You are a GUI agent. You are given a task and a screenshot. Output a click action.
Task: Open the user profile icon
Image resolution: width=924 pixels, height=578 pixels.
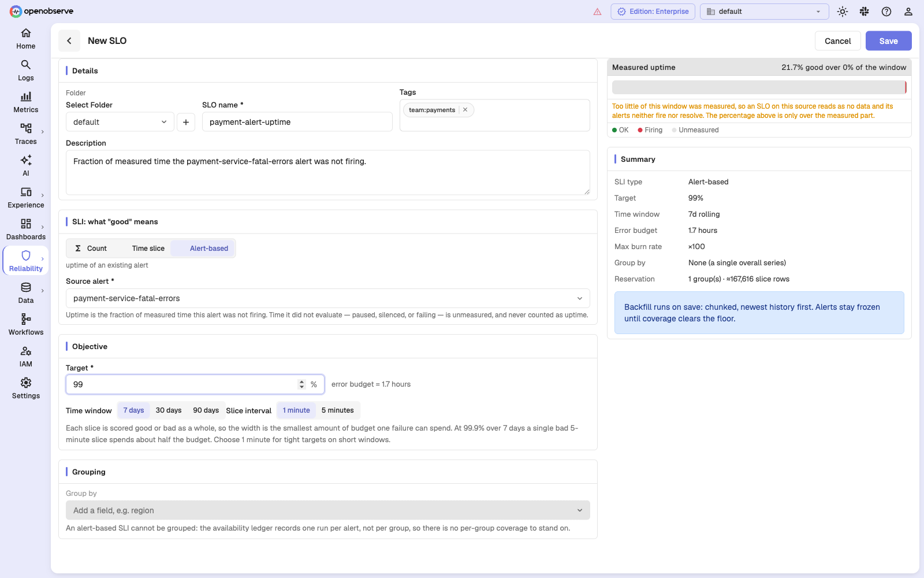(x=908, y=12)
